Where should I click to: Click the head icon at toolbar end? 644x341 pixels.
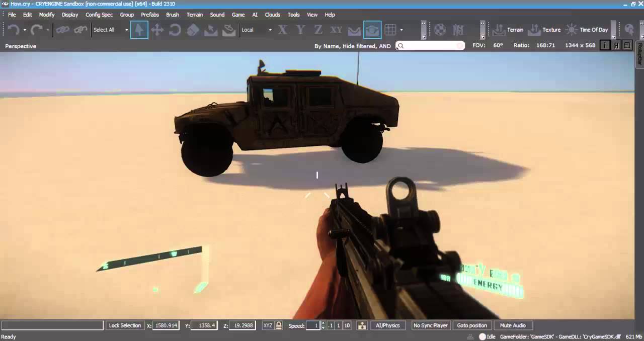pyautogui.click(x=629, y=30)
